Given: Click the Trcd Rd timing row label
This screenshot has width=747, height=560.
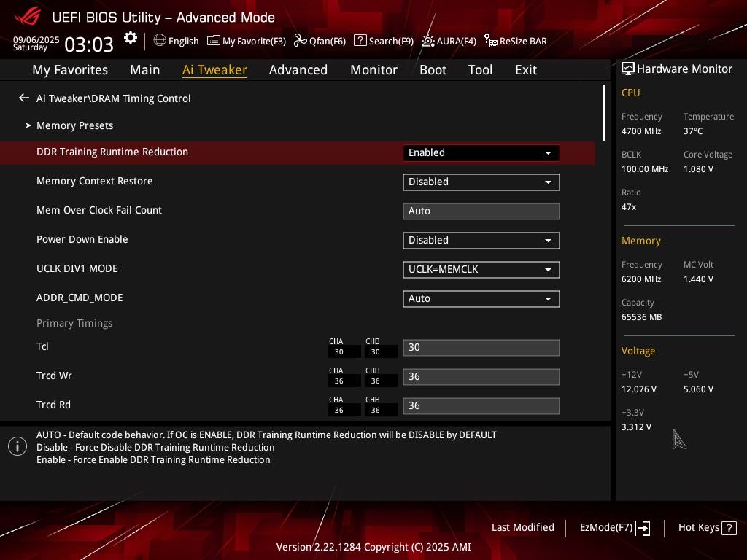Looking at the screenshot, I should (53, 405).
